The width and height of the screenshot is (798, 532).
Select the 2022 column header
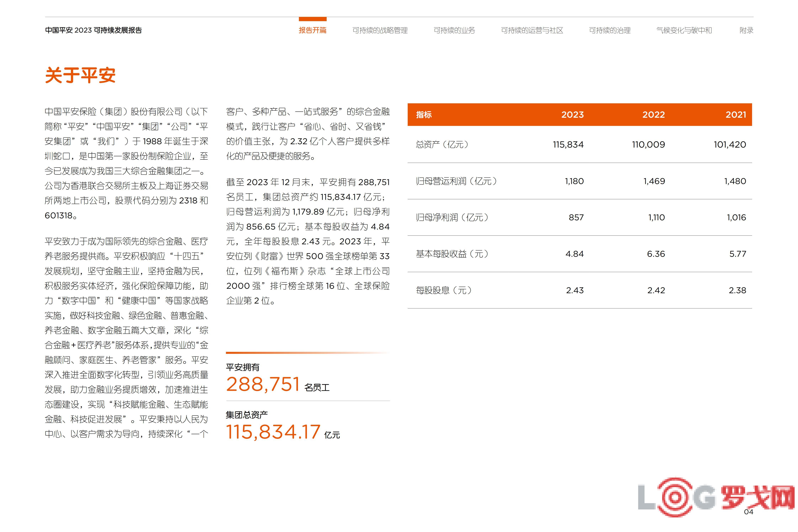[653, 115]
